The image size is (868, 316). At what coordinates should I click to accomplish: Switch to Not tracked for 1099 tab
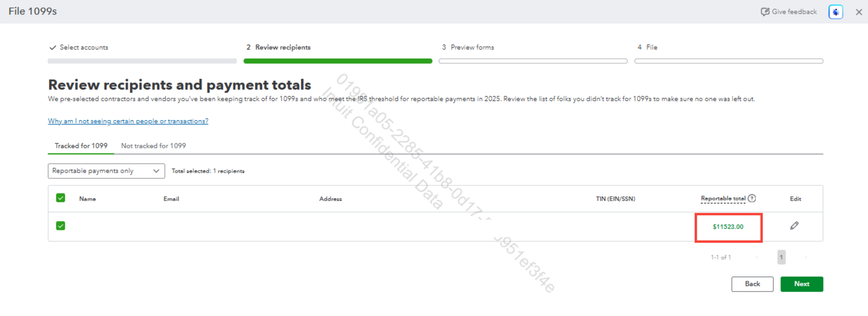153,146
